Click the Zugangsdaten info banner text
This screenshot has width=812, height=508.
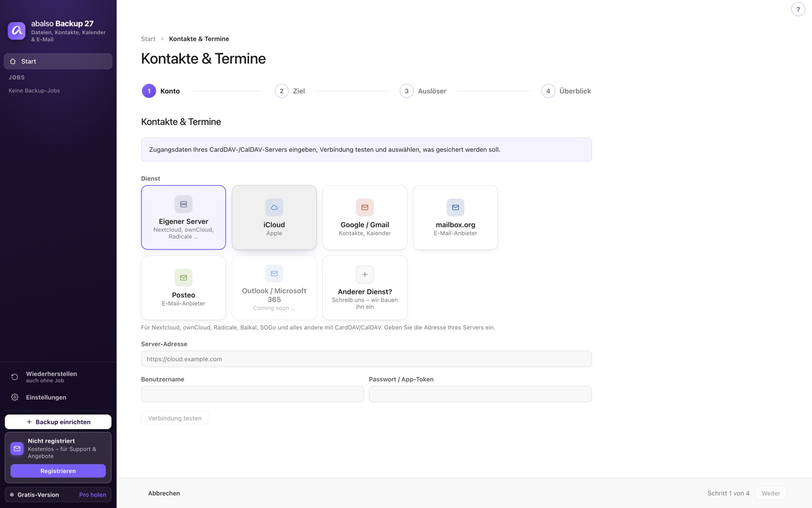(325, 150)
